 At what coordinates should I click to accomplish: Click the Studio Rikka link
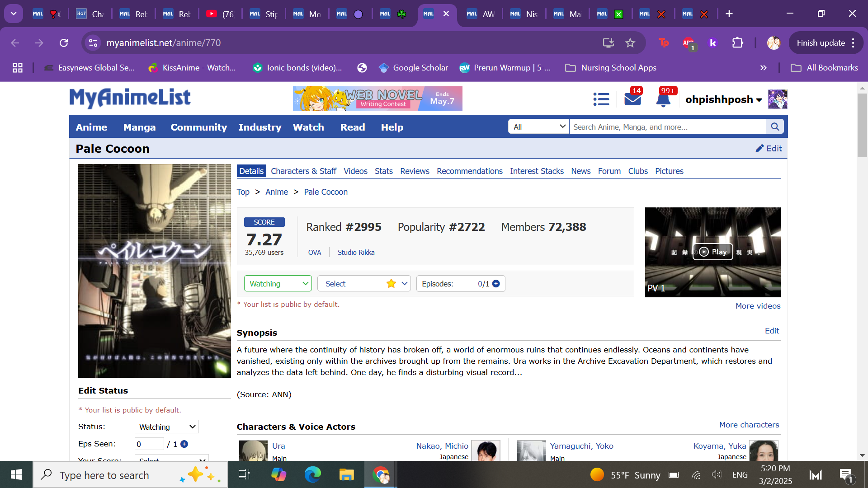356,253
